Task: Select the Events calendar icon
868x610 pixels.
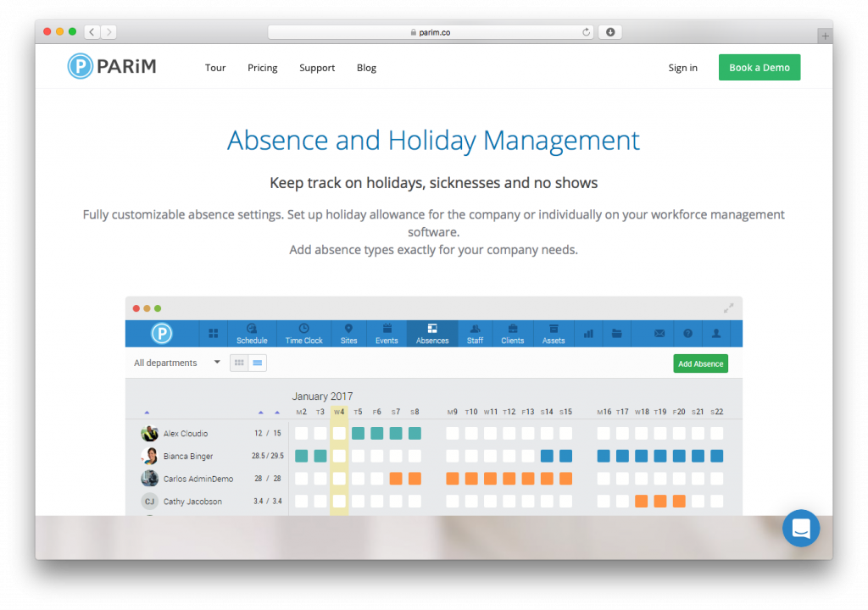Action: [x=387, y=333]
